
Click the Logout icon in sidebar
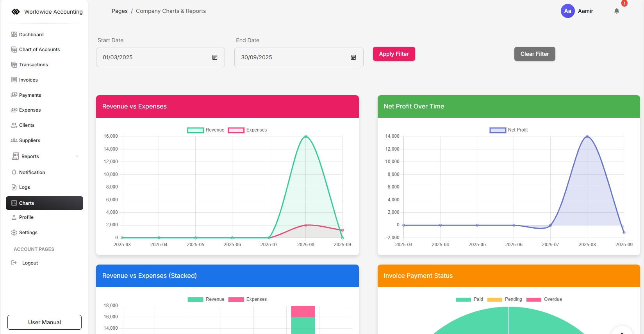point(14,263)
